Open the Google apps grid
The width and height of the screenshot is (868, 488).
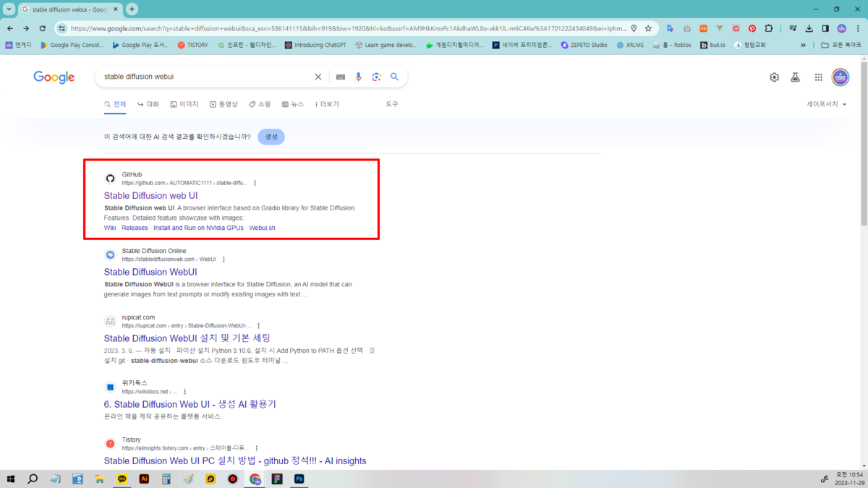[819, 77]
